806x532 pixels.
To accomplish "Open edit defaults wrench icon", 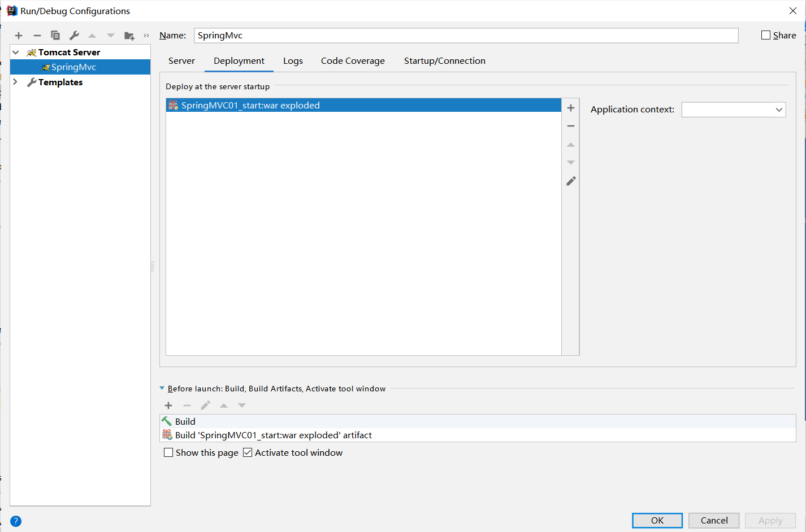I will (74, 36).
